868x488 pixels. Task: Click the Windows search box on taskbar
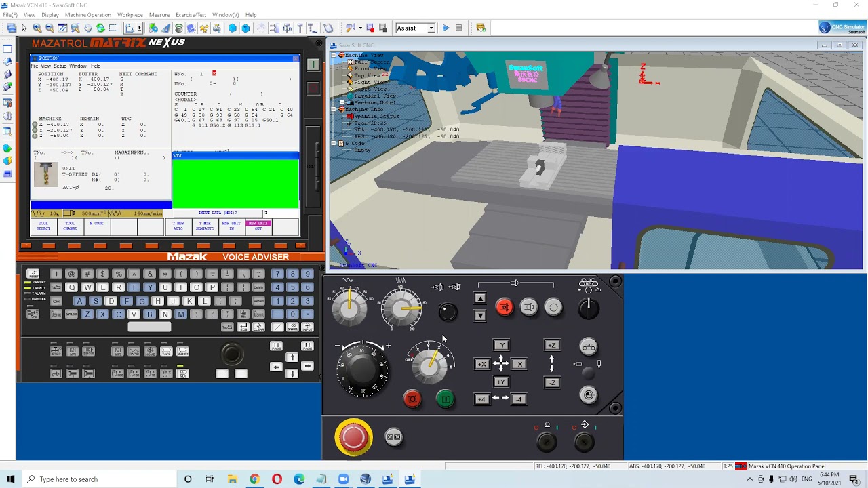(x=100, y=479)
